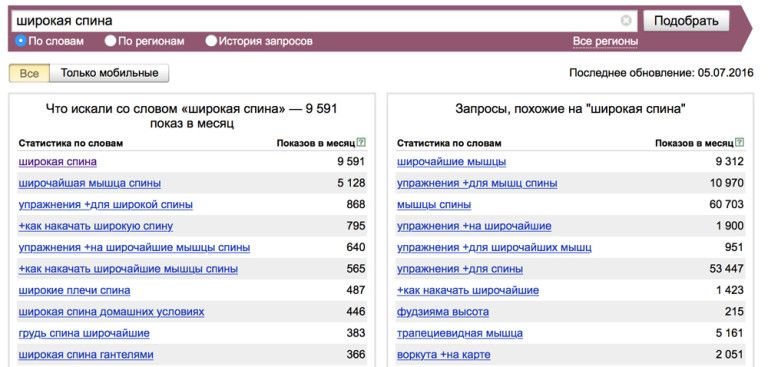Open the широчайшая мышца спины link
This screenshot has width=768, height=367.
pos(90,183)
